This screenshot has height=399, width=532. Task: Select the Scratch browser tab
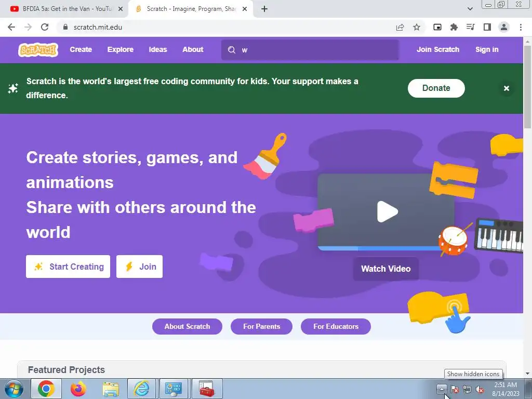[190, 9]
